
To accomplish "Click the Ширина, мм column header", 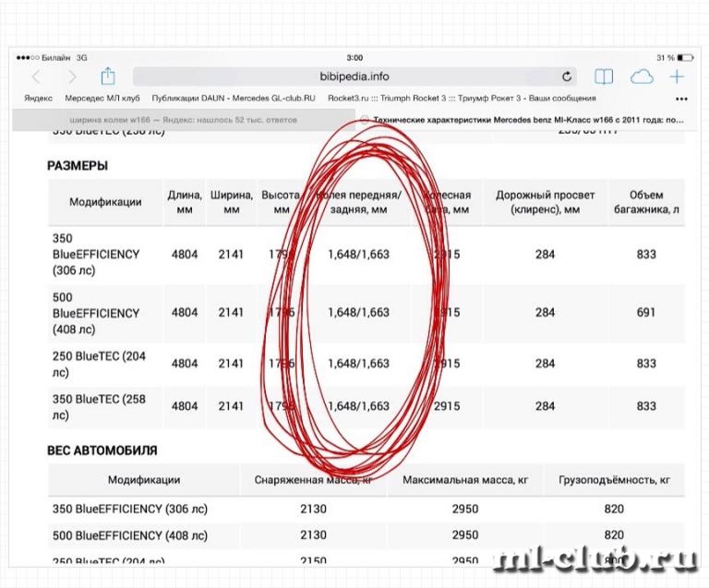I will pos(232,202).
